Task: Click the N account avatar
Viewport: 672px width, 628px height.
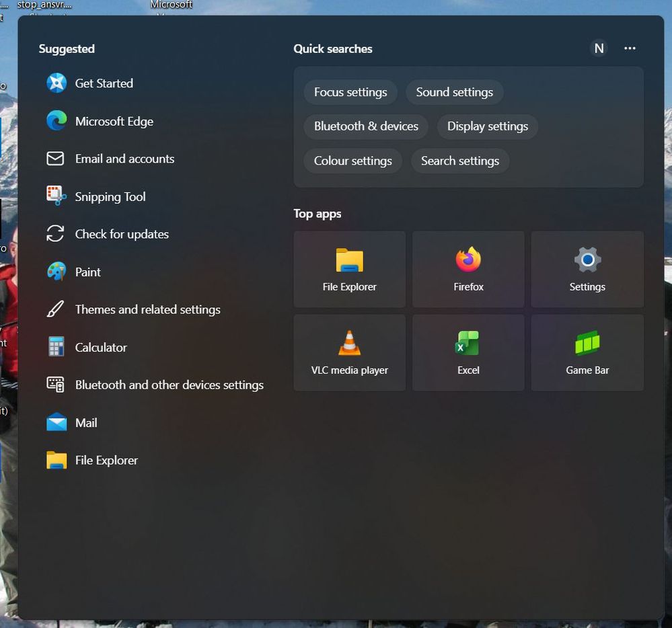Action: tap(599, 48)
